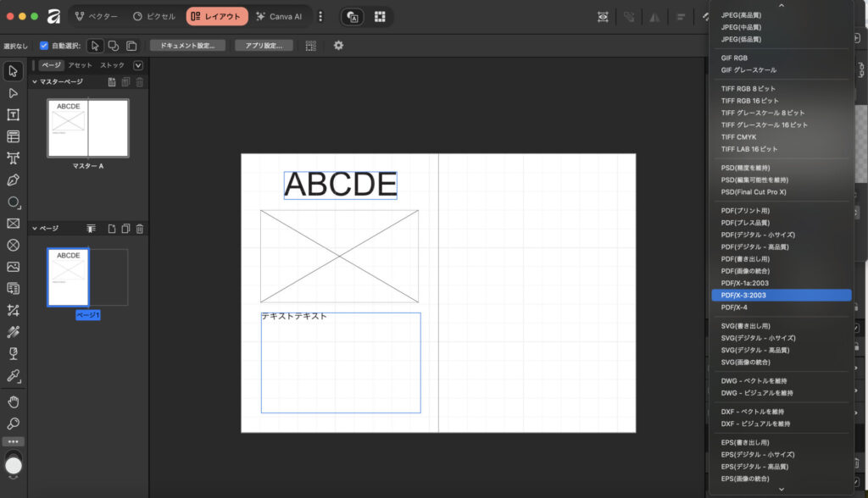Viewport: 868px width, 498px height.
Task: Pick the Picture Frame Rectangle tool
Action: point(14,224)
